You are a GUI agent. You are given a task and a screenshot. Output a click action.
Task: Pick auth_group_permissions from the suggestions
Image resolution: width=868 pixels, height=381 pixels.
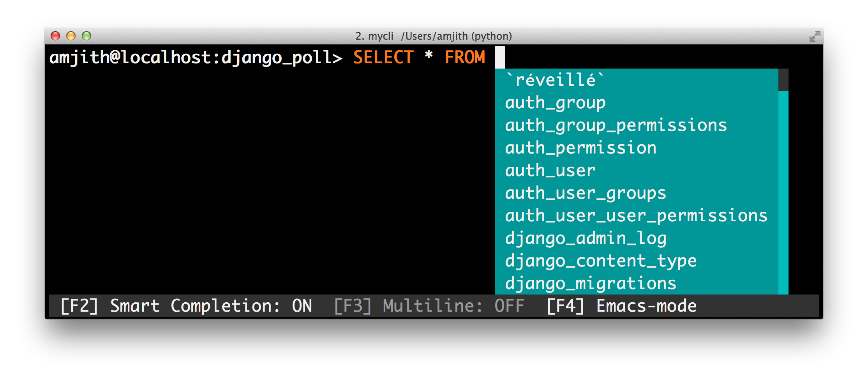coord(636,125)
